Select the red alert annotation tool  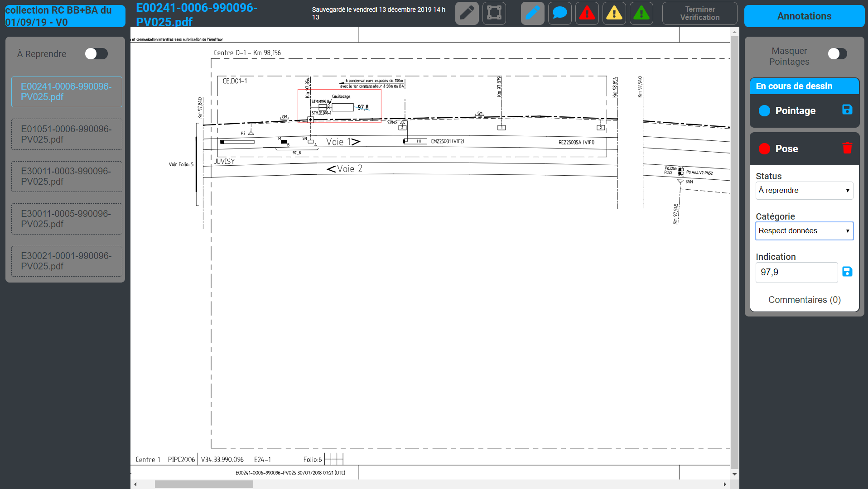(x=587, y=13)
